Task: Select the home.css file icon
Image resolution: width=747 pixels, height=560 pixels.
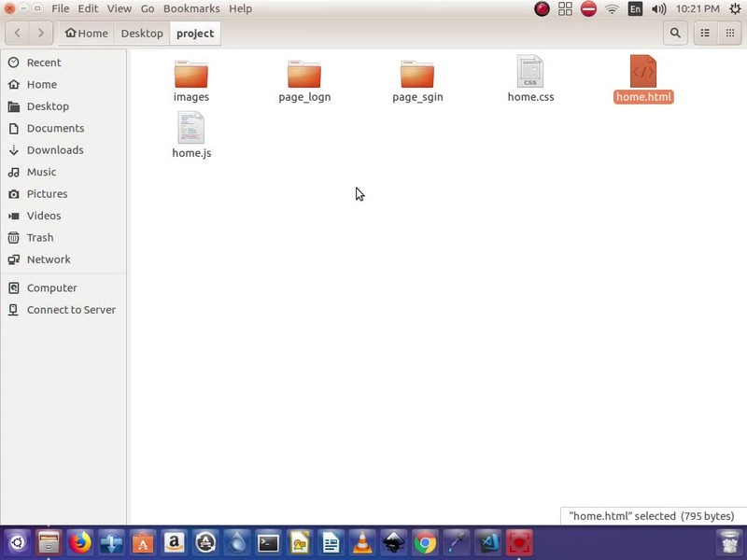Action: (530, 72)
